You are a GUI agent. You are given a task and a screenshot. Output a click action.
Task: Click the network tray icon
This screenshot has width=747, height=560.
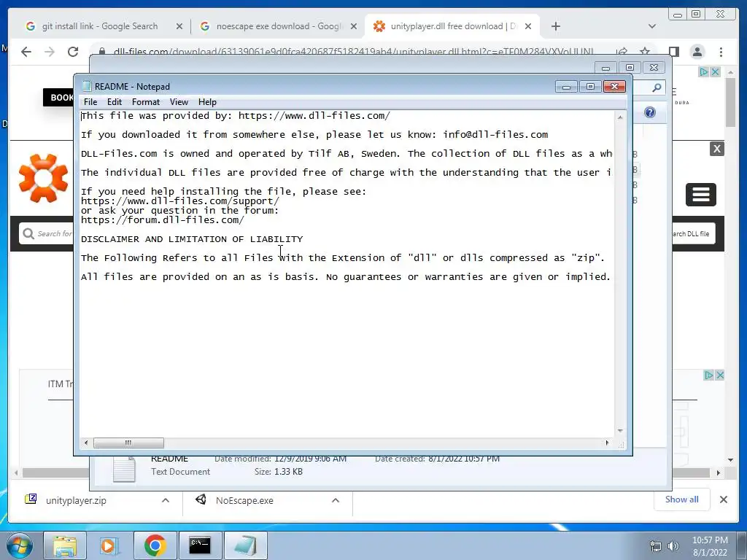pyautogui.click(x=656, y=546)
